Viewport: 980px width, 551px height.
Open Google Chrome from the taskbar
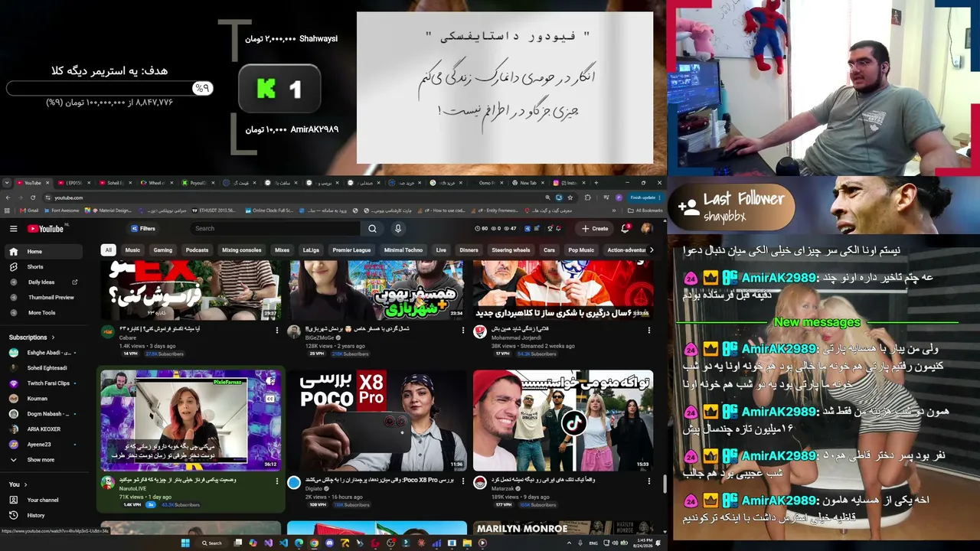pos(314,543)
